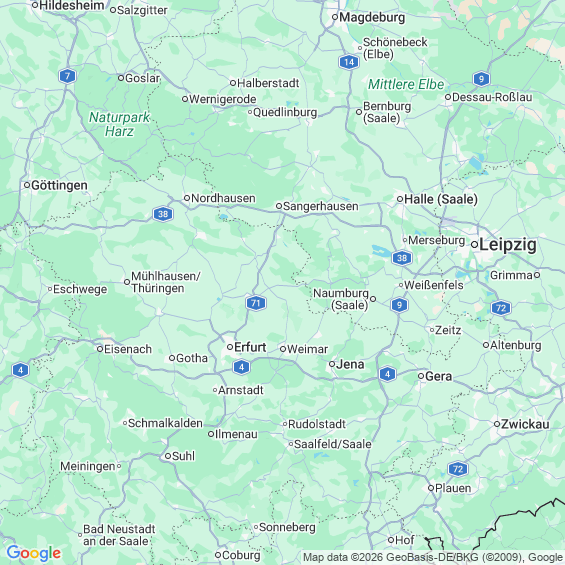565x565 pixels.
Task: Click the A9 shield below Weißenfels
Action: (x=399, y=305)
